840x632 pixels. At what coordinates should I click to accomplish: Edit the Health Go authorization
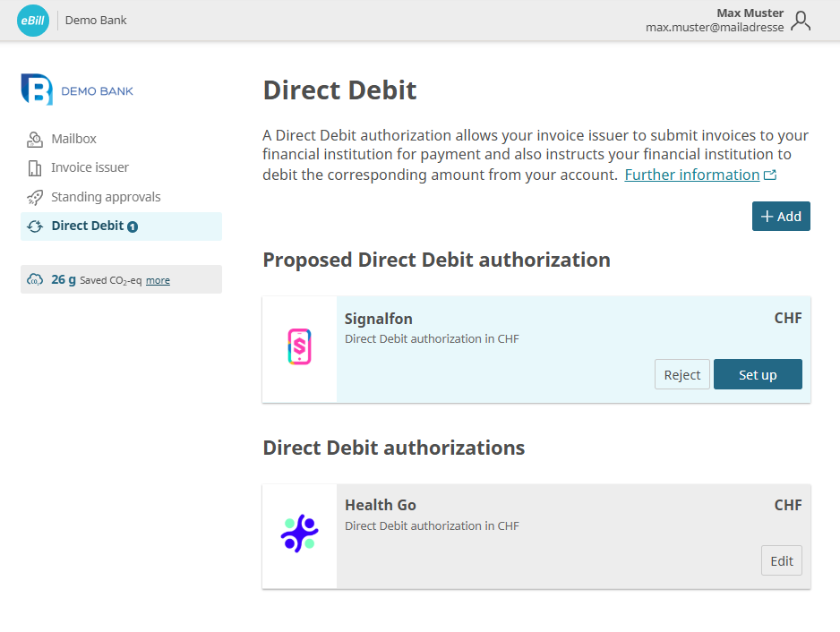tap(781, 560)
